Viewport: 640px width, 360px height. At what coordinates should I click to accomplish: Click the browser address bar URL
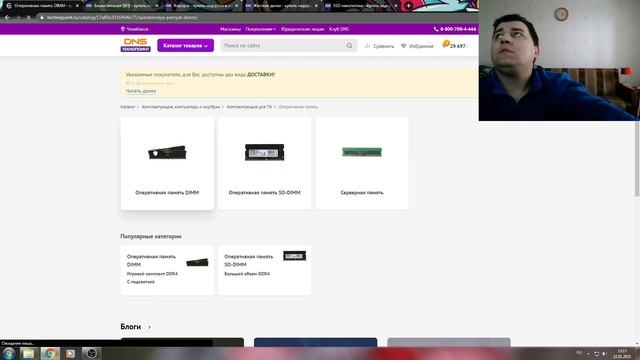(x=122, y=18)
